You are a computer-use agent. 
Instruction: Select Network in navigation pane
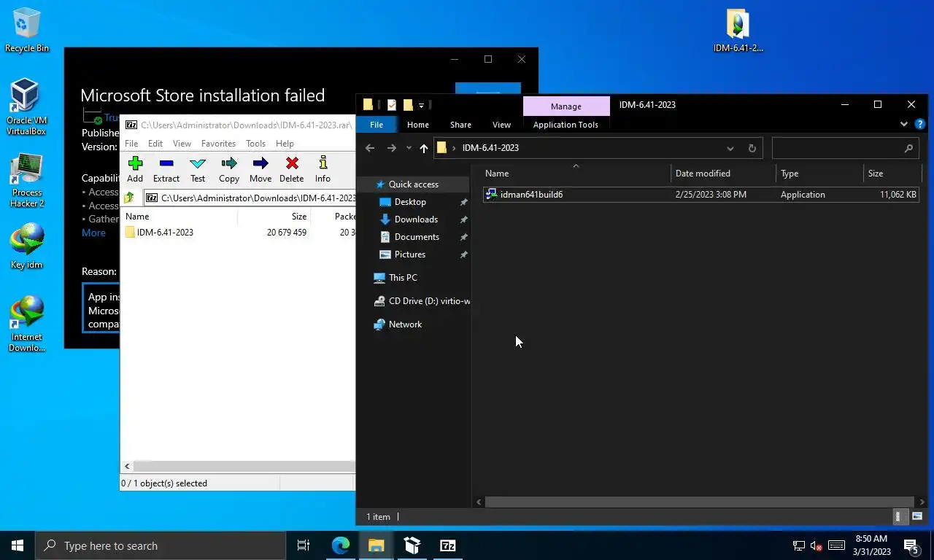click(x=405, y=324)
